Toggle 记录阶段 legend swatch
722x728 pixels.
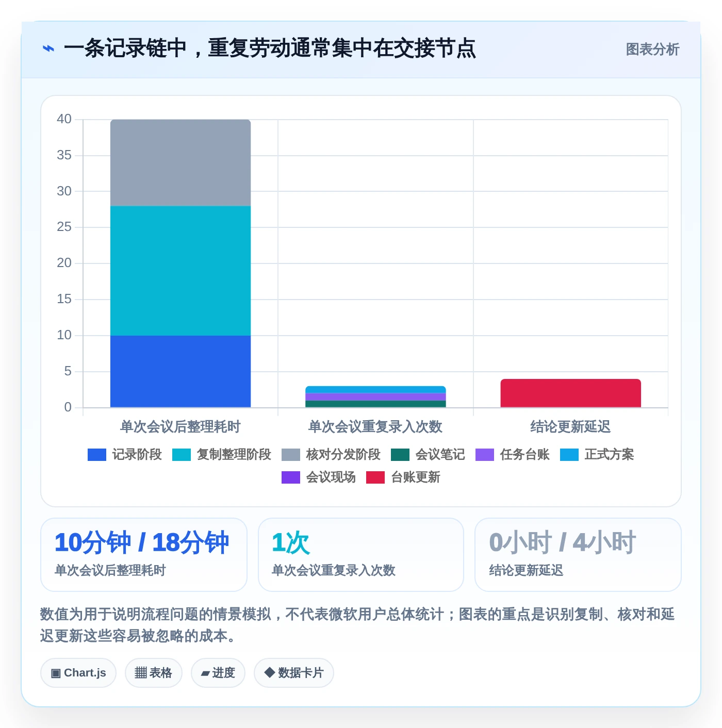pyautogui.click(x=97, y=455)
